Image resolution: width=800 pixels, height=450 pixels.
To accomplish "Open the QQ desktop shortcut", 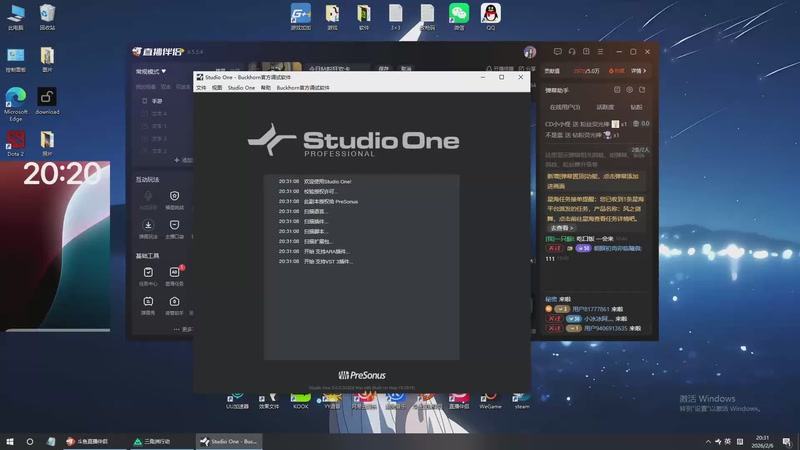I will coord(490,16).
